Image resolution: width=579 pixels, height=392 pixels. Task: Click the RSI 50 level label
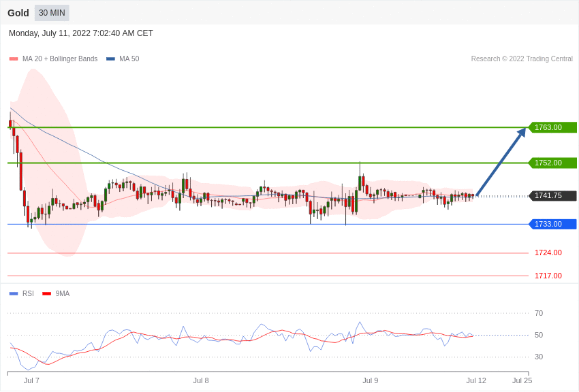(x=539, y=335)
